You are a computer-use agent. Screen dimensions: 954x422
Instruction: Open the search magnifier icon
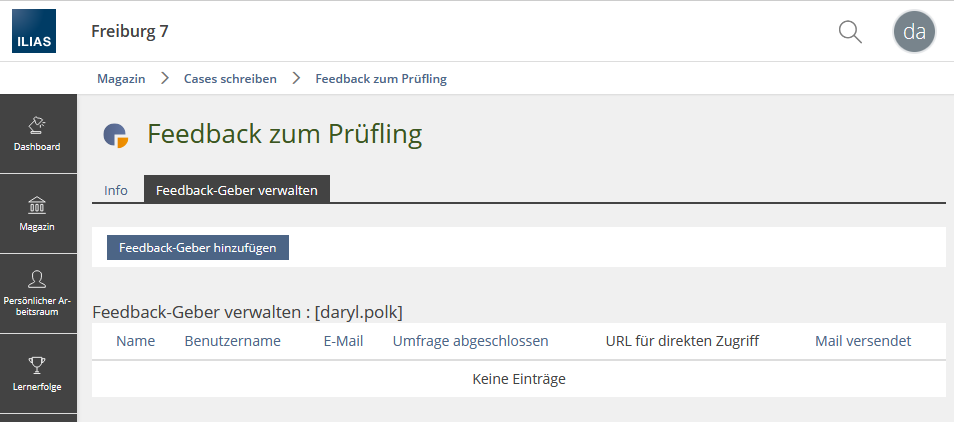(850, 31)
